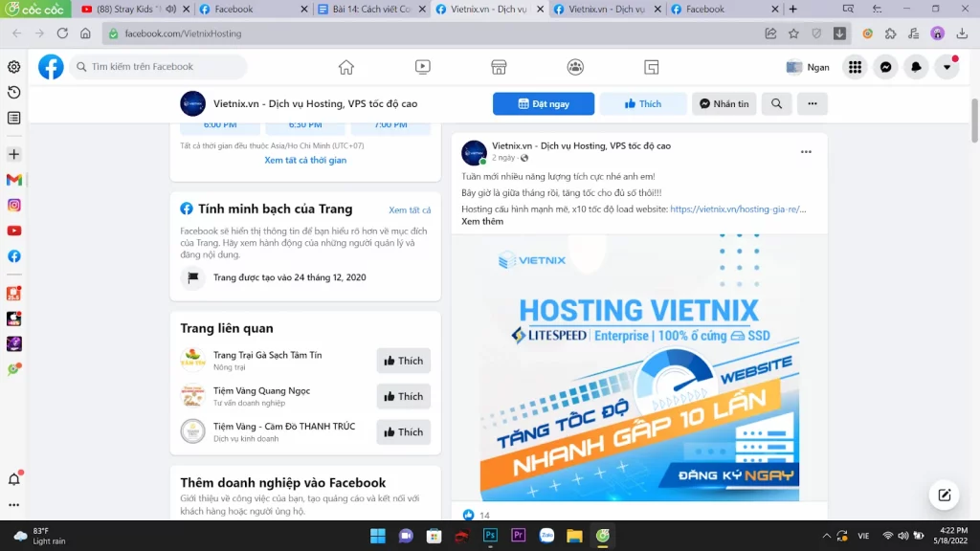Open the Facebook menu grid icon
Image resolution: width=980 pixels, height=551 pixels.
click(855, 67)
